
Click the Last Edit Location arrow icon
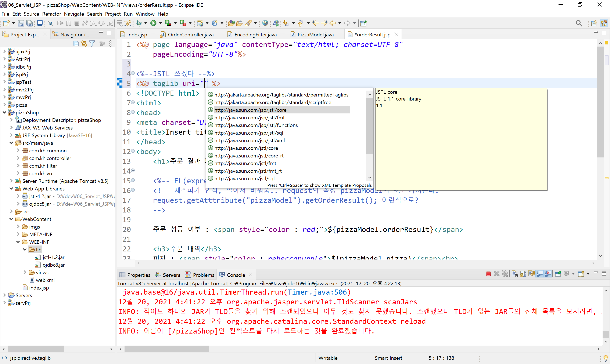pos(316,23)
